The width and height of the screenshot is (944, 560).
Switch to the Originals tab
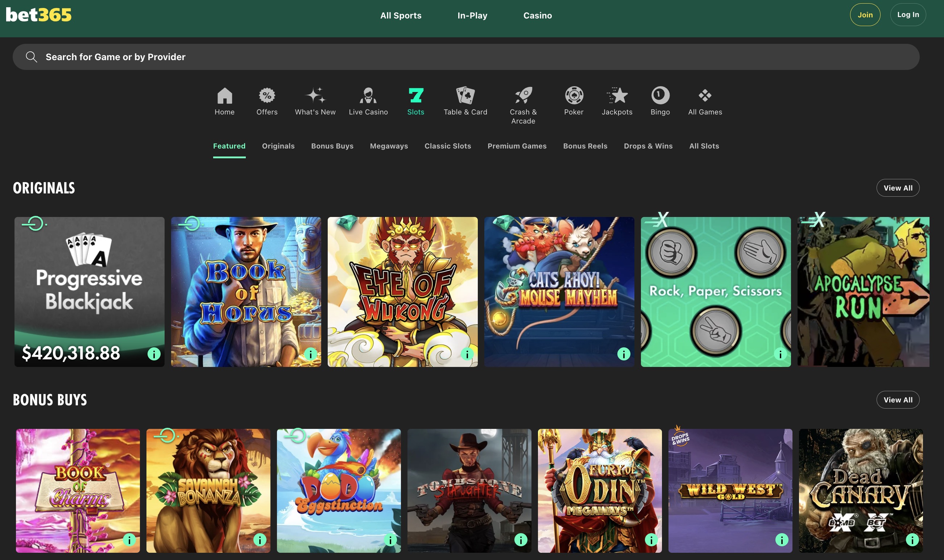pos(278,146)
